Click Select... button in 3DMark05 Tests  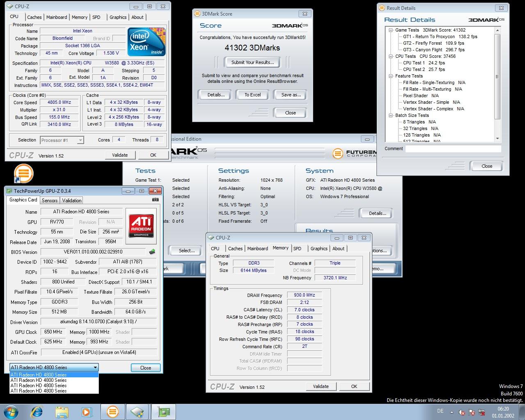(187, 251)
